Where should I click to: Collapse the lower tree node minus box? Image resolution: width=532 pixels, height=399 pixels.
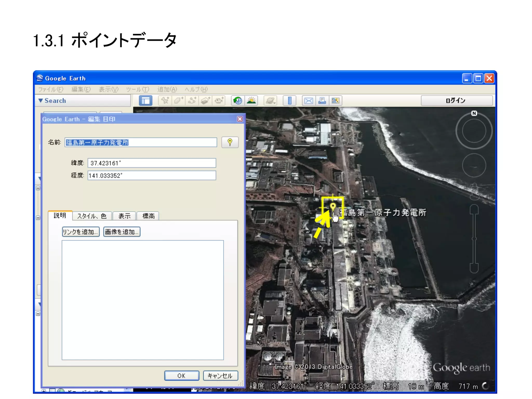[38, 314]
